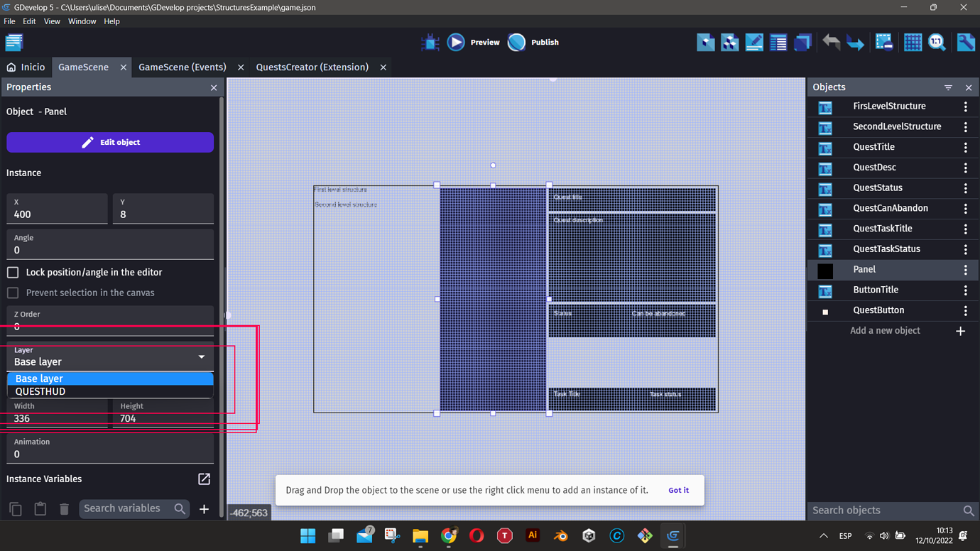Open the Objects panel filter icon

pos(948,87)
